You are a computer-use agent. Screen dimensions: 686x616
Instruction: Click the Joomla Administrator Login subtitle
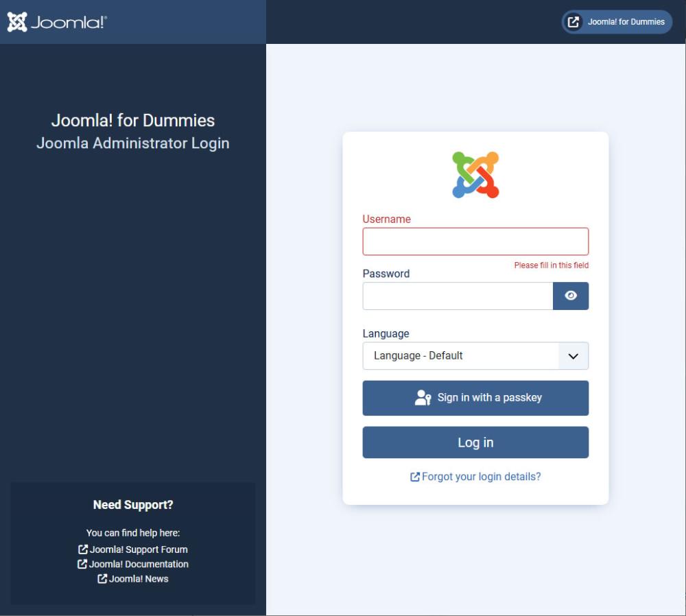(133, 143)
